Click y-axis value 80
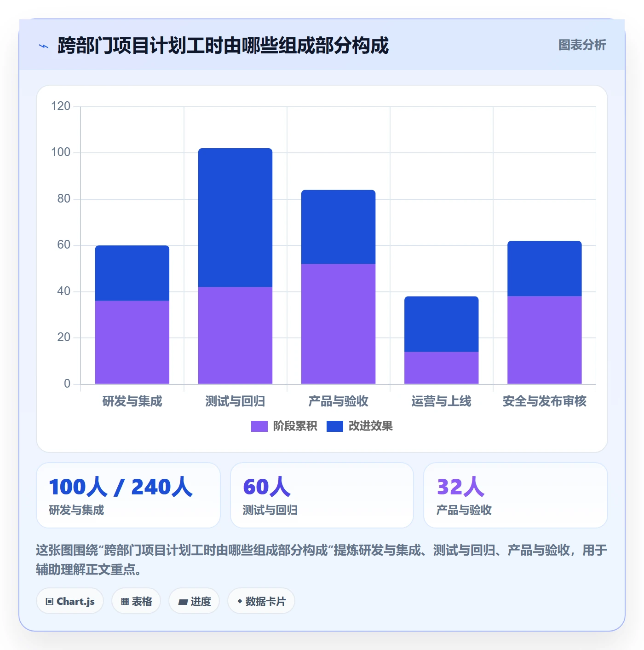Image resolution: width=644 pixels, height=650 pixels. click(64, 199)
